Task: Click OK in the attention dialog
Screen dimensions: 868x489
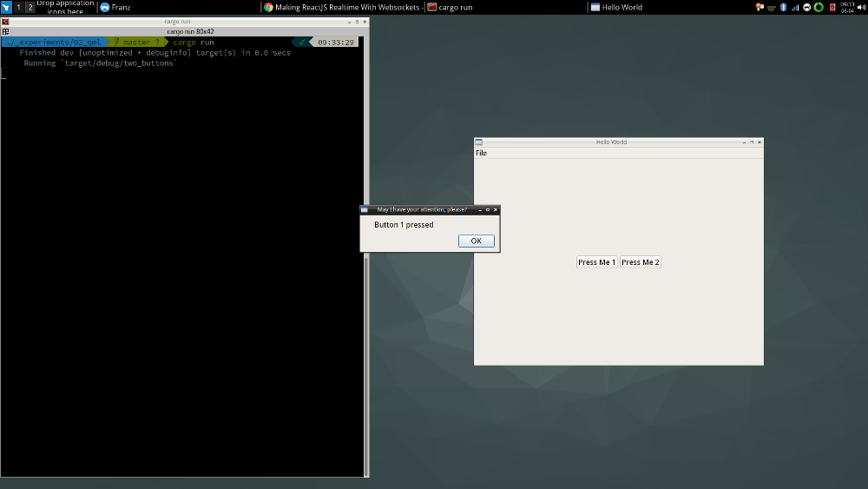Action: coord(476,241)
